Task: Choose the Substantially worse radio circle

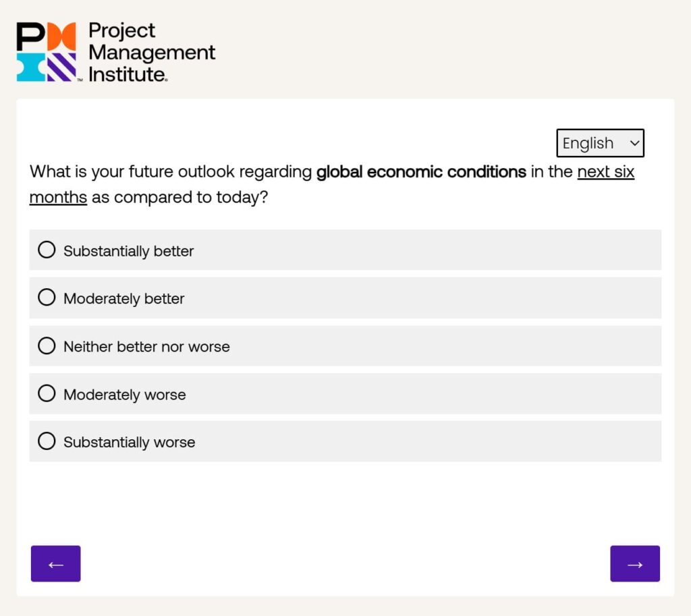Action: 47,441
